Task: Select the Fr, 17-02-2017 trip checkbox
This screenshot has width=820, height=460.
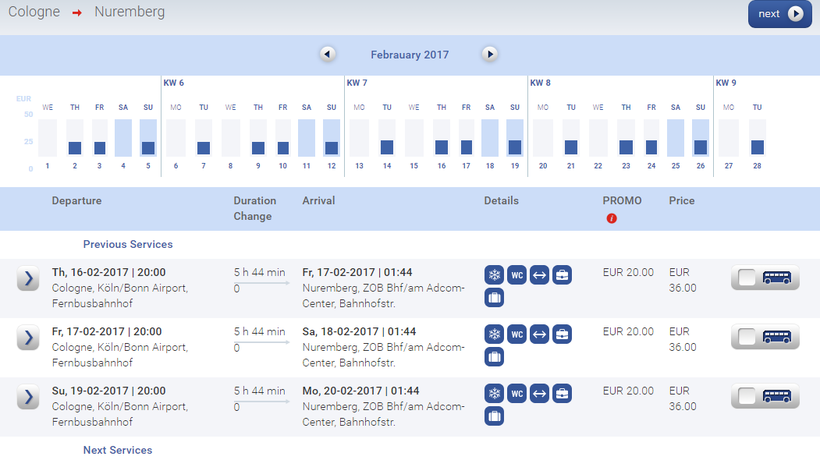Action: pos(746,339)
